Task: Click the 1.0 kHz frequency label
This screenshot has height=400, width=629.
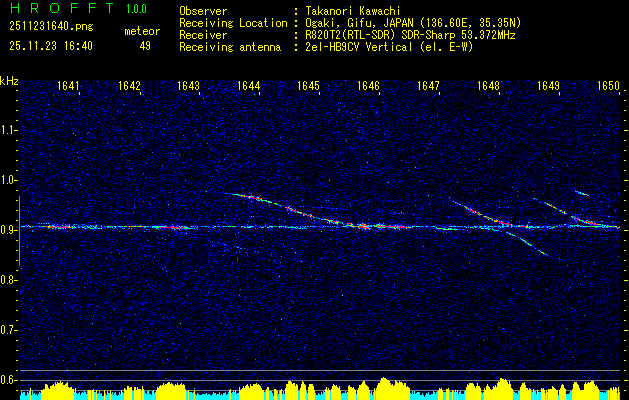Action: point(9,180)
